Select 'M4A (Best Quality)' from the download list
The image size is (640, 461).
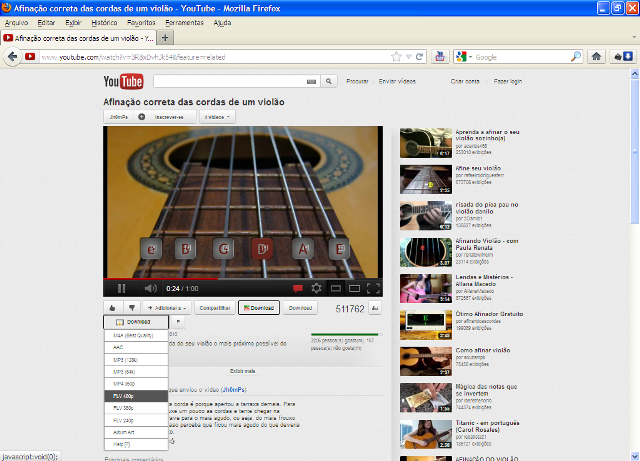tap(136, 335)
